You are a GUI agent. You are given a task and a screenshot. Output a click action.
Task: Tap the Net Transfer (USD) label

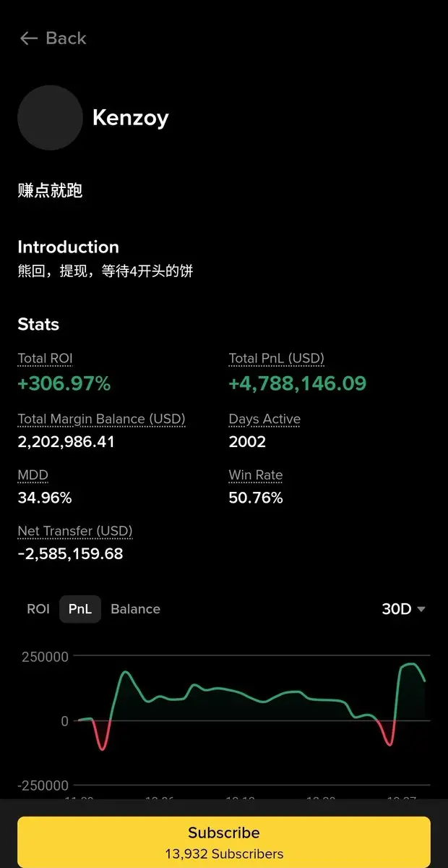(75, 531)
